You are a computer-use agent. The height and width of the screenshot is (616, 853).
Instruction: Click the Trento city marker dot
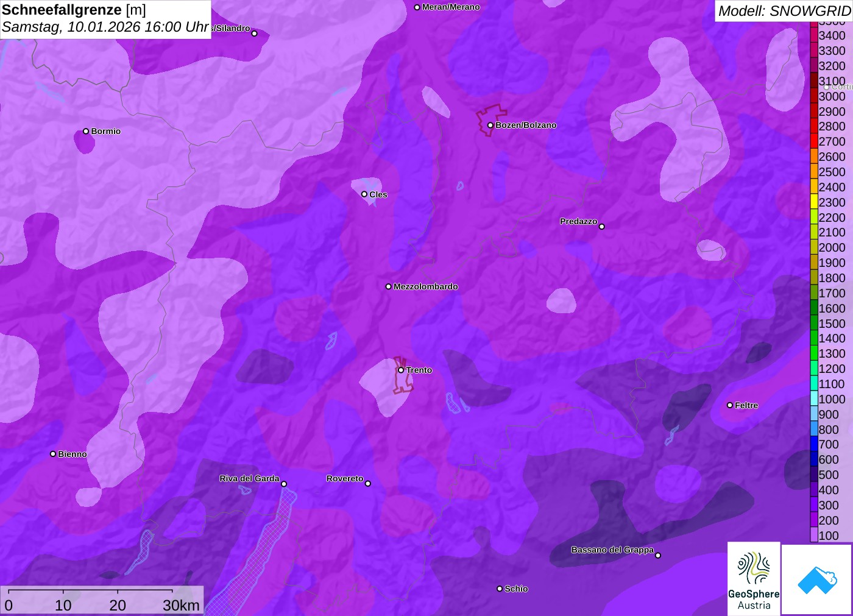(401, 370)
